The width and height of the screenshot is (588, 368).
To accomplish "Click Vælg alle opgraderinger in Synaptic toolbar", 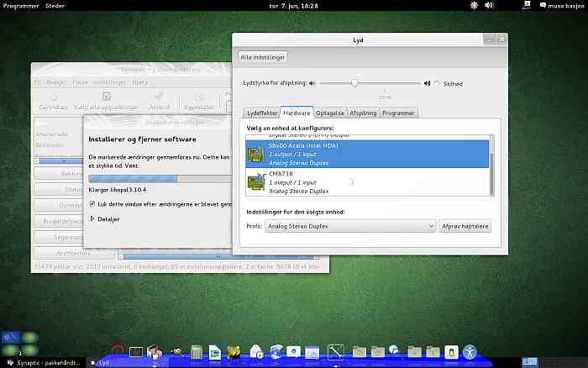I will 106,102.
